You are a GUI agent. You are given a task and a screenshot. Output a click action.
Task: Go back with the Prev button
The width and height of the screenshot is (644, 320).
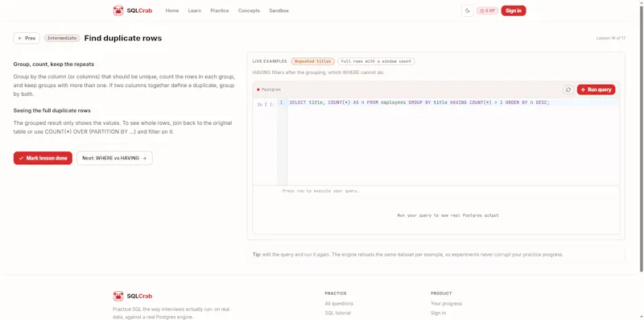[27, 38]
